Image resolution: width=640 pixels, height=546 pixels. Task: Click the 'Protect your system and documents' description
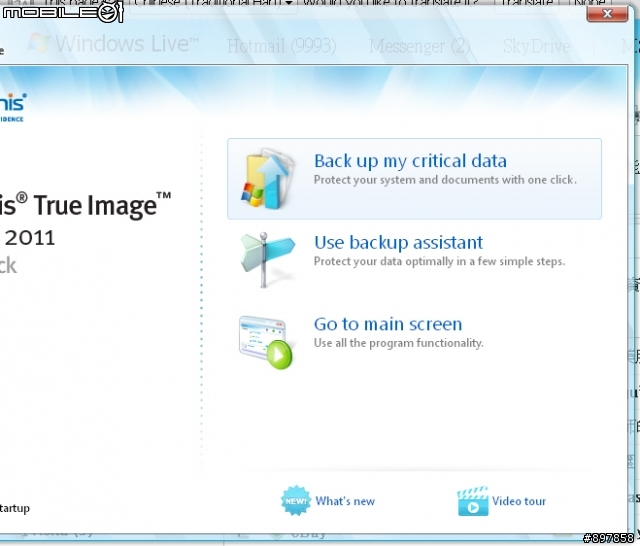[x=445, y=180]
